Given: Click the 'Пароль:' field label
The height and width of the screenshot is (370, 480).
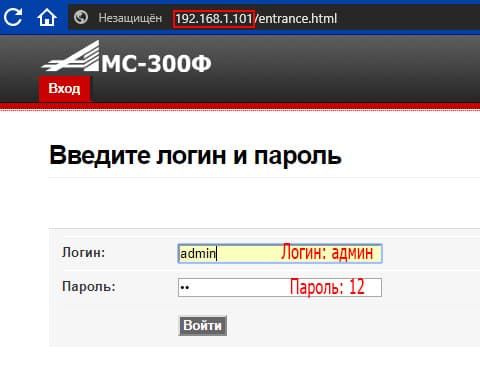Looking at the screenshot, I should point(89,286).
